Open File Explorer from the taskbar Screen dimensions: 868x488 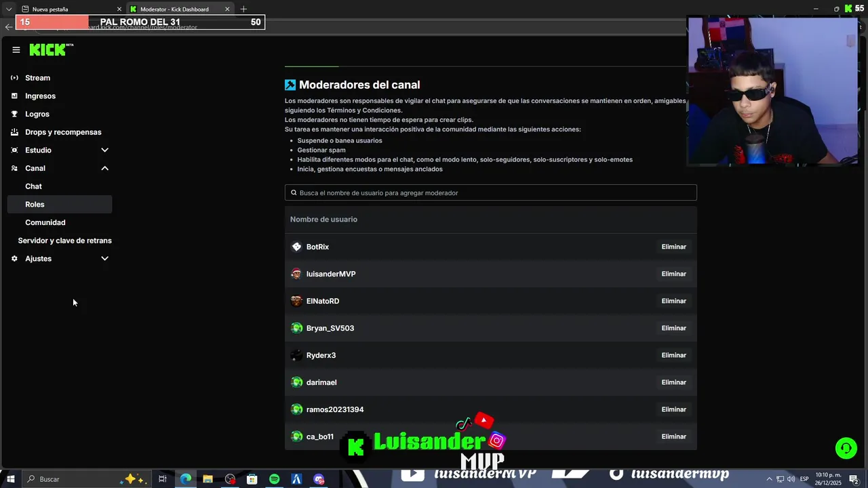tap(208, 479)
